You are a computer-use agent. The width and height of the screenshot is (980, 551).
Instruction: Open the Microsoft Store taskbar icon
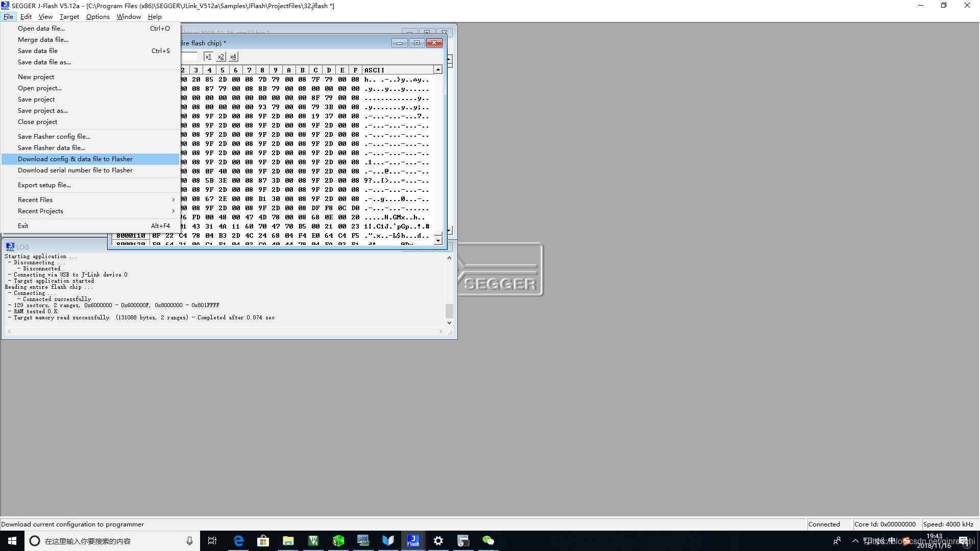(x=263, y=541)
